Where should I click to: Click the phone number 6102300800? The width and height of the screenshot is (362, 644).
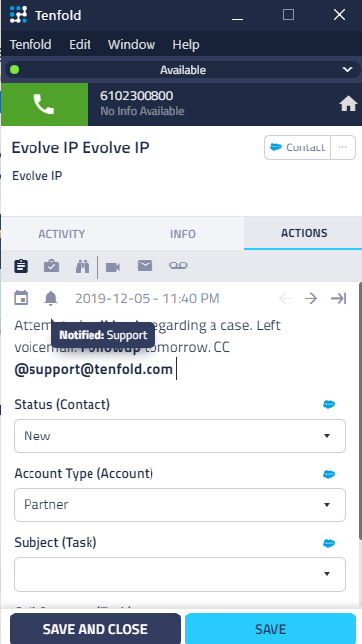point(137,96)
